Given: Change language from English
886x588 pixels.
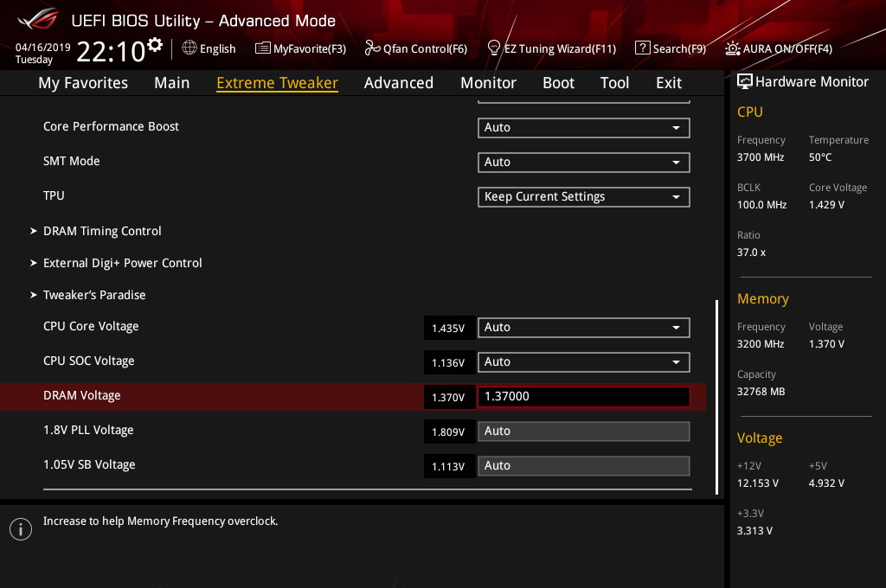Looking at the screenshot, I should click(217, 48).
